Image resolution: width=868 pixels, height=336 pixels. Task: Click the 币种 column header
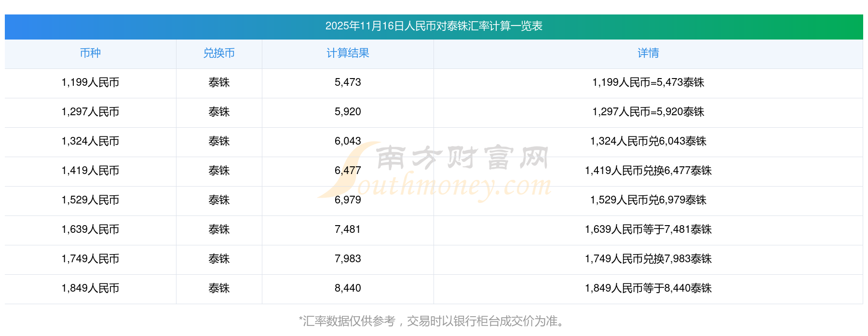click(x=90, y=54)
